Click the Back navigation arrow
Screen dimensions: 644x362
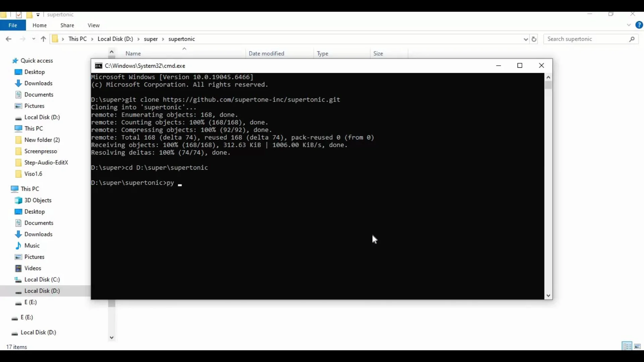pos(8,39)
